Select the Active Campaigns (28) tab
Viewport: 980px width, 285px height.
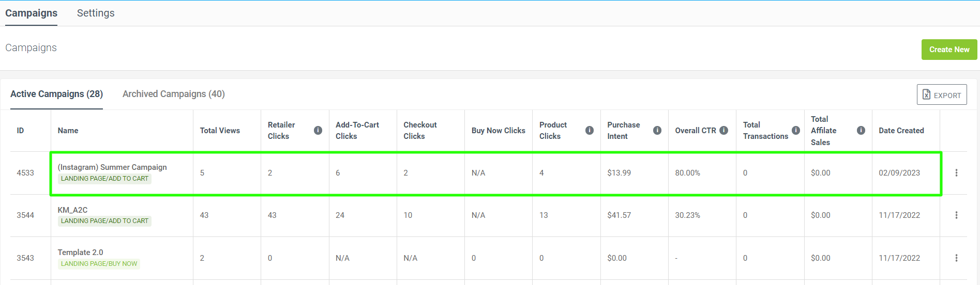[56, 94]
